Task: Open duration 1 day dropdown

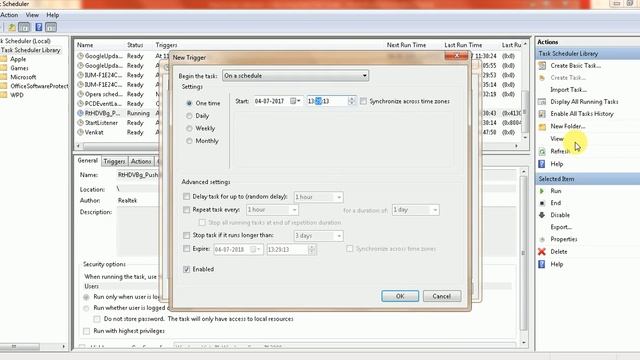Action: (x=416, y=210)
